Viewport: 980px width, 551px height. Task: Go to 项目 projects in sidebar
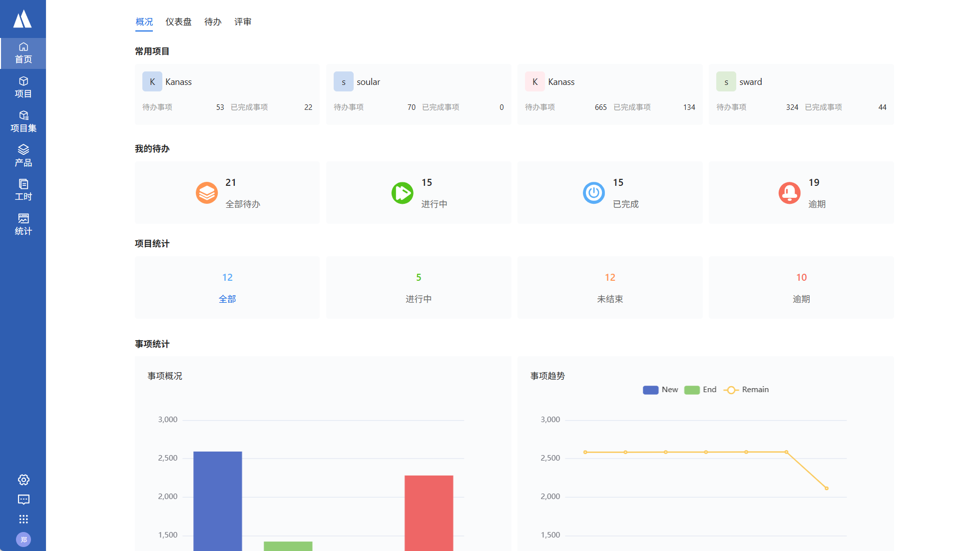click(x=23, y=87)
